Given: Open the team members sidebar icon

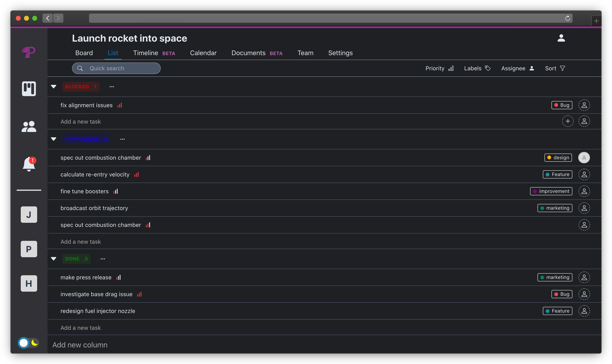Looking at the screenshot, I should (x=29, y=127).
